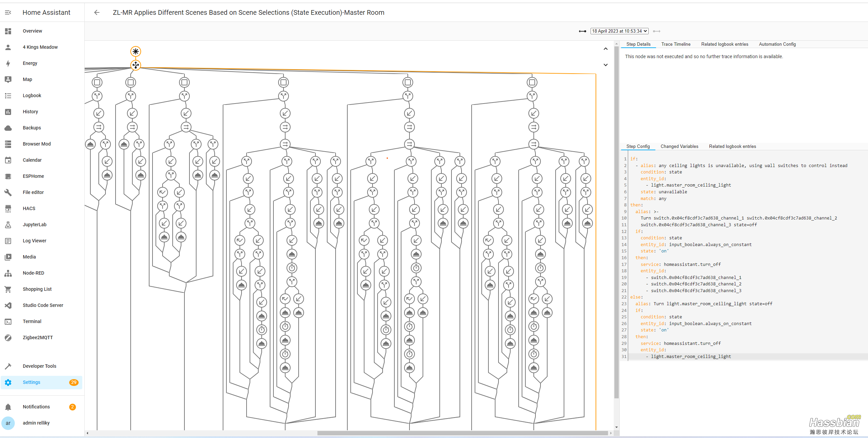
Task: Open the Energy lightning icon
Action: coord(8,64)
